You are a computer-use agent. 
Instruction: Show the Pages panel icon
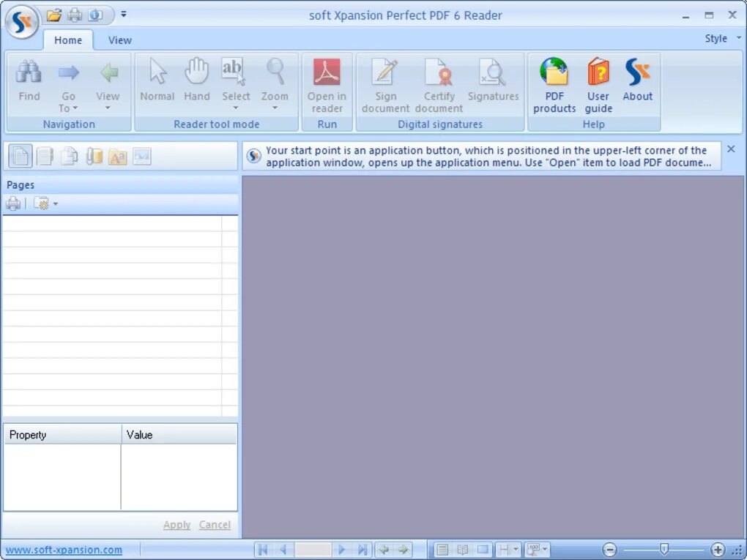coord(21,156)
